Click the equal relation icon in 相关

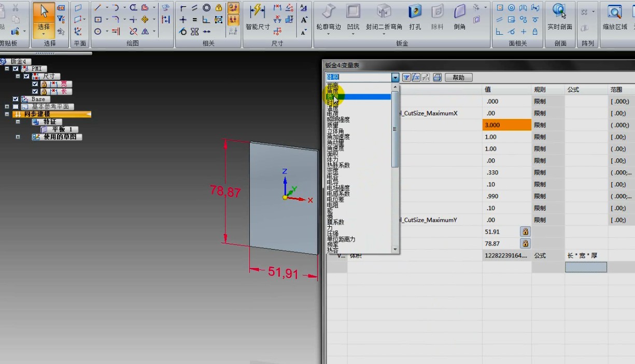tap(194, 19)
